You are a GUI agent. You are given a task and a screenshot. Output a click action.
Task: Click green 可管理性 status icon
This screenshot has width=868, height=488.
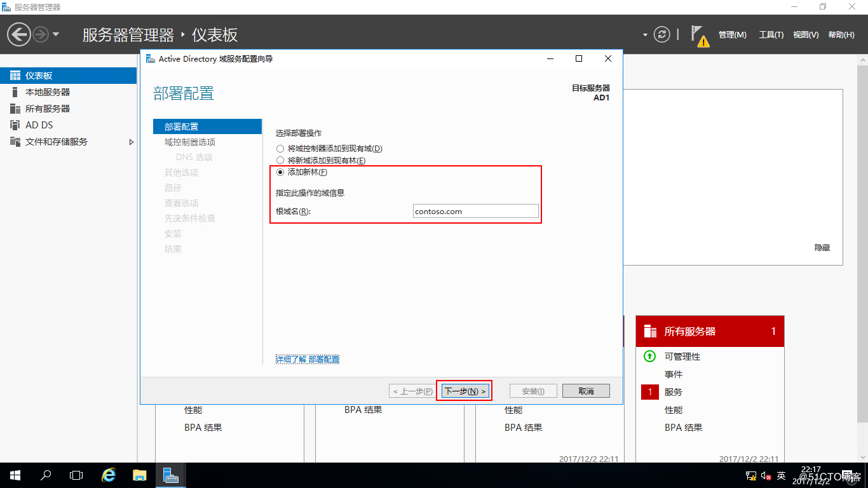[649, 356]
